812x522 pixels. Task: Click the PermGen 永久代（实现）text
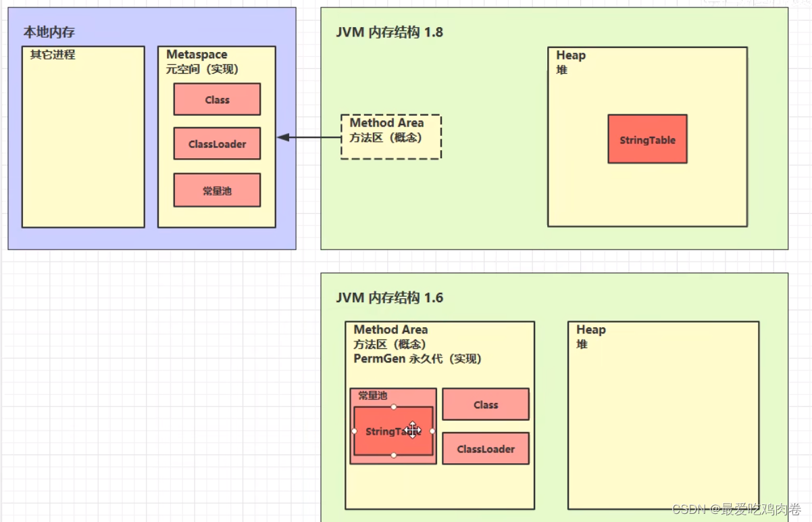[417, 358]
